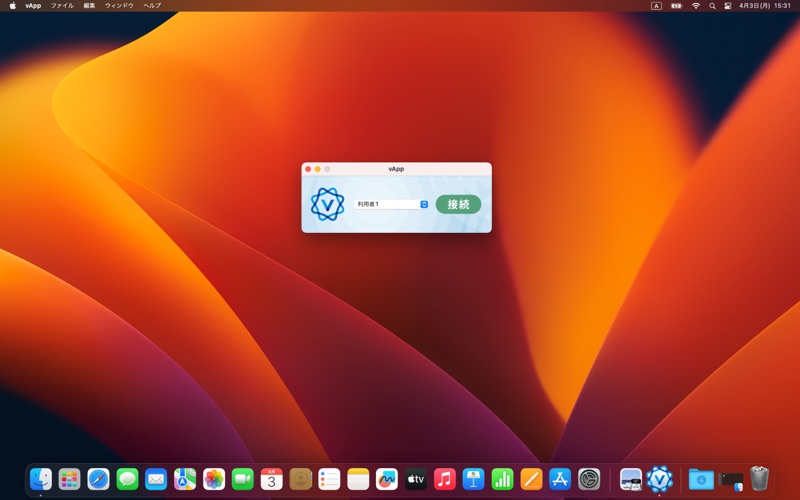Open Photos from the Dock
This screenshot has width=800, height=500.
[x=214, y=480]
